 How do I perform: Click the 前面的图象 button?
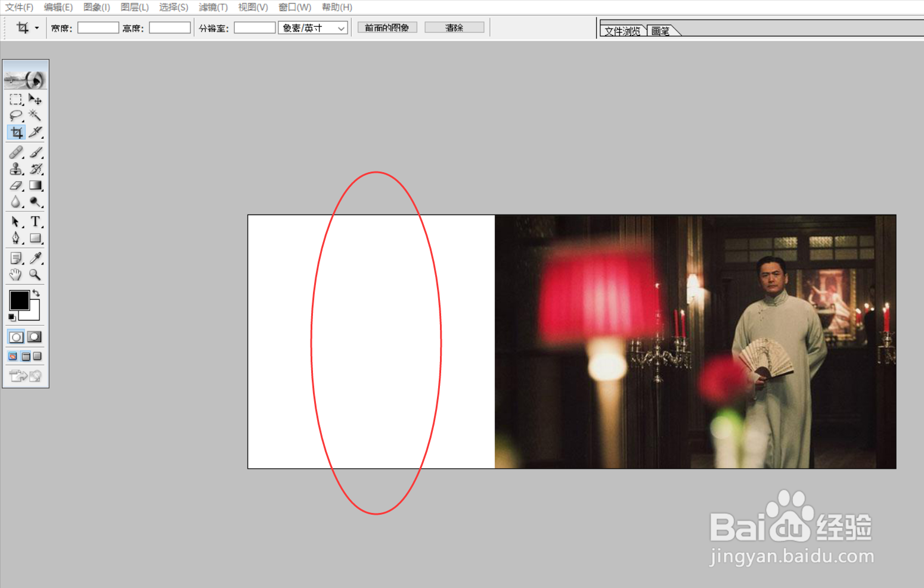(x=387, y=27)
